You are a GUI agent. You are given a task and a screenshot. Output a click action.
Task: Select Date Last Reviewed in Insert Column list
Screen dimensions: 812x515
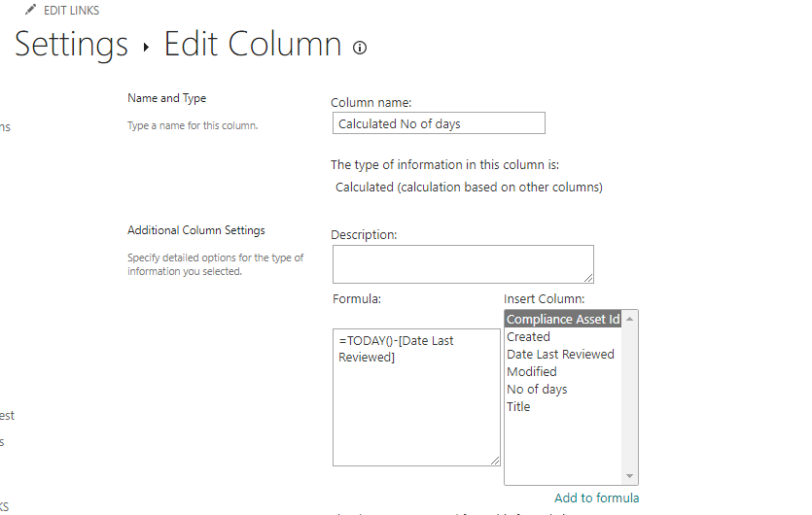(563, 355)
